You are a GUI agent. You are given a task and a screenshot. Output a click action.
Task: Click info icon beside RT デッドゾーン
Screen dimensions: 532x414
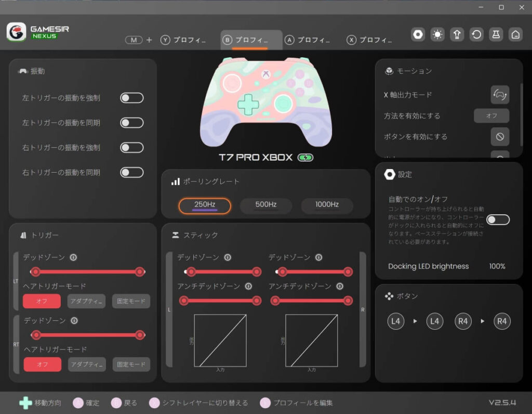(74, 320)
